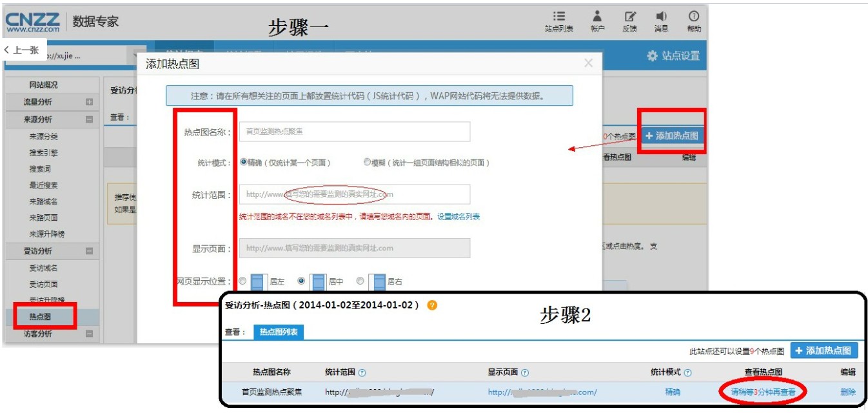
Task: Select 热点图 in the left sidebar menu
Action: (x=41, y=316)
